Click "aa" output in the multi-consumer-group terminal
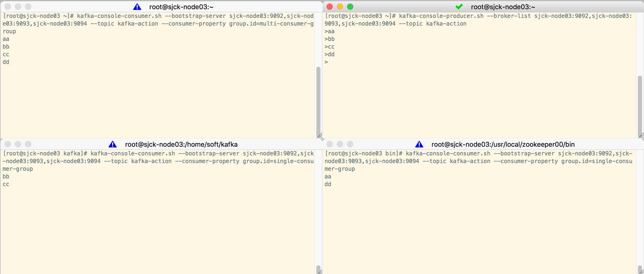 (x=6, y=39)
